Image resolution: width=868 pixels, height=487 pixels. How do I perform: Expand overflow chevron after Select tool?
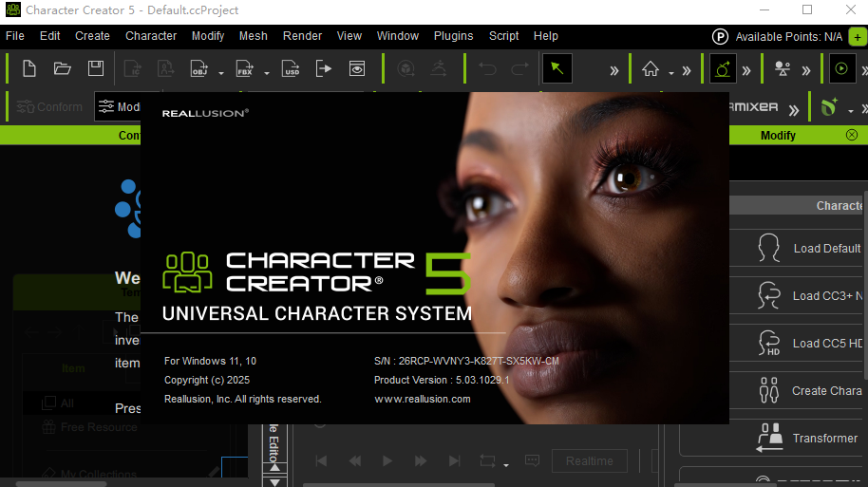click(613, 70)
